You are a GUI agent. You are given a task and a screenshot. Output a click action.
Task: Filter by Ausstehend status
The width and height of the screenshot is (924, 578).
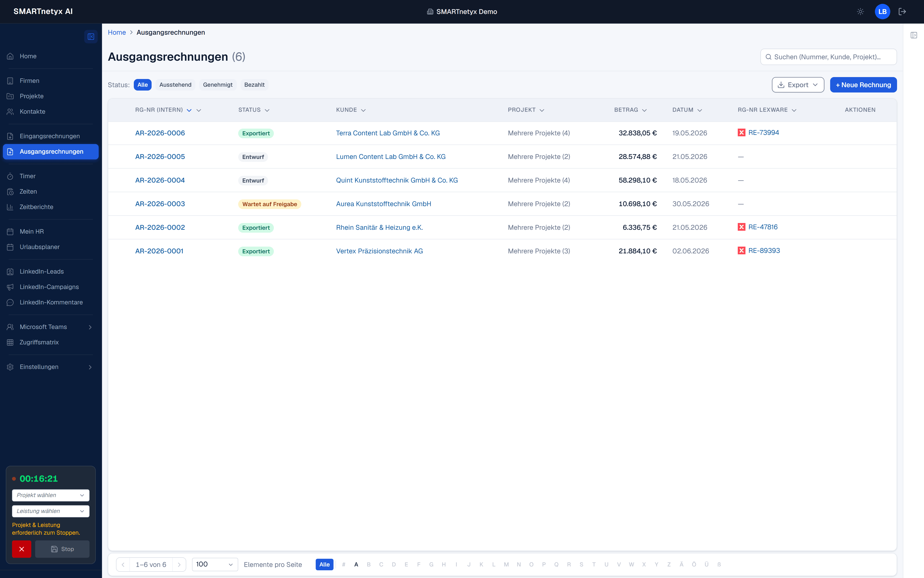(x=175, y=85)
